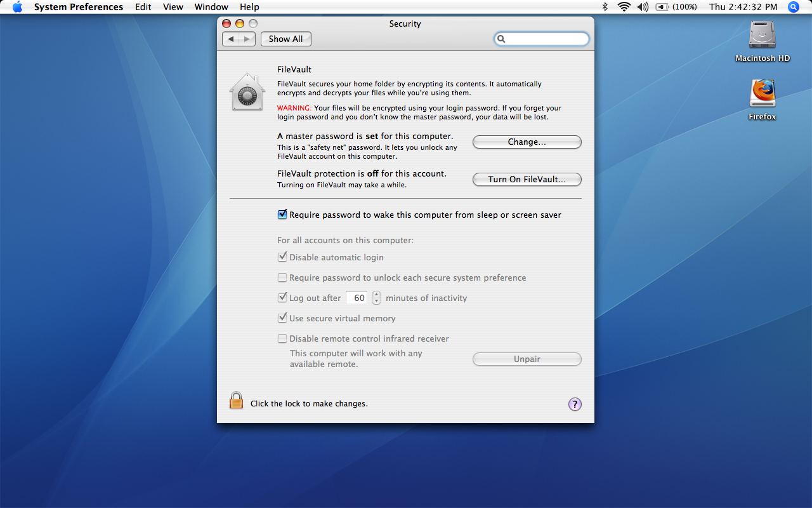
Task: Open the help question mark button
Action: 575,404
